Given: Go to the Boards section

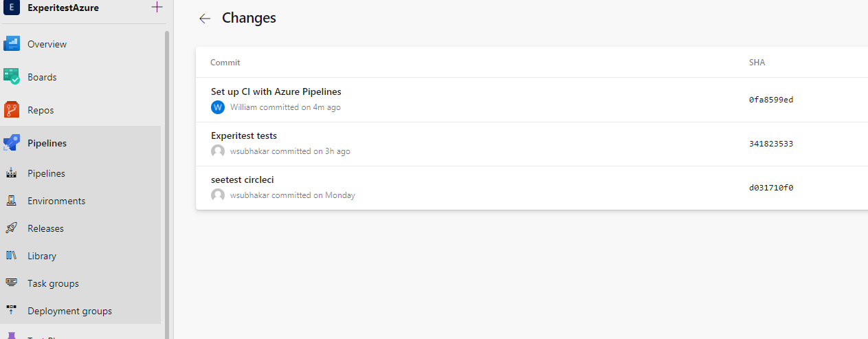Looking at the screenshot, I should tap(42, 77).
